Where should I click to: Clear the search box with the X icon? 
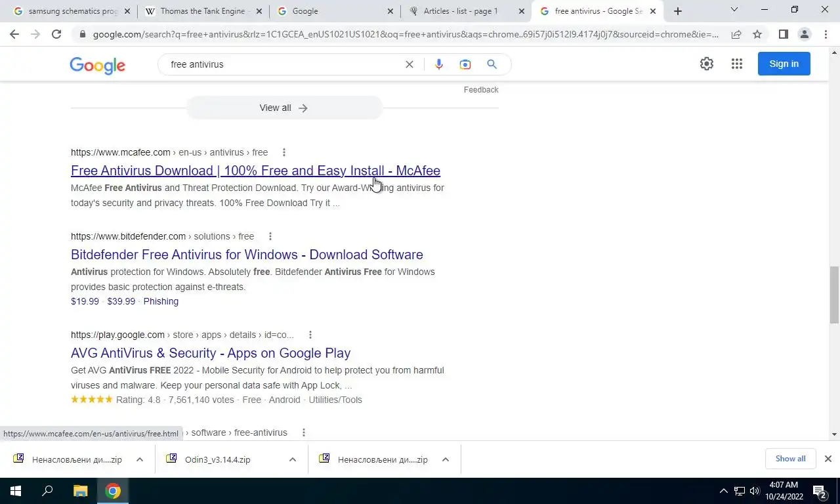(409, 64)
